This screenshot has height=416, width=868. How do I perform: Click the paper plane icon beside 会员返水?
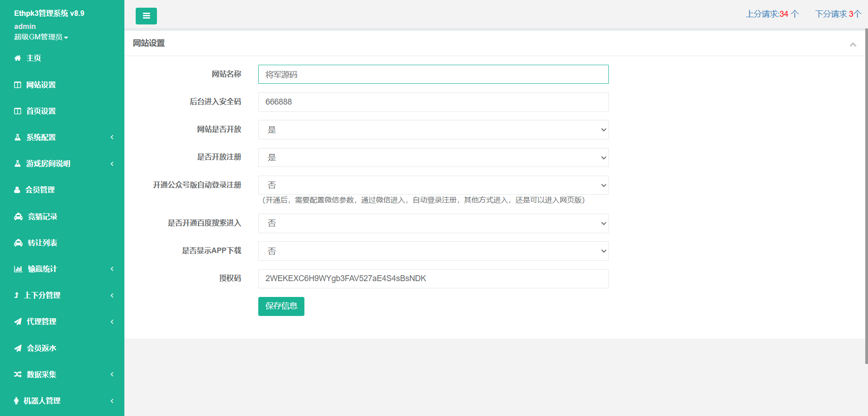[18, 348]
